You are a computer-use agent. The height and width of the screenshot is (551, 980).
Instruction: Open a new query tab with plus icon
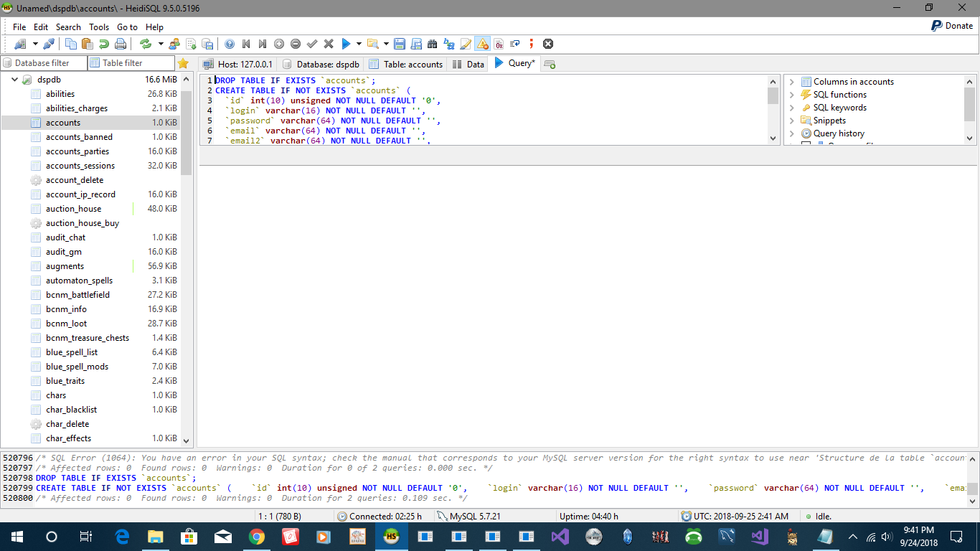click(550, 64)
